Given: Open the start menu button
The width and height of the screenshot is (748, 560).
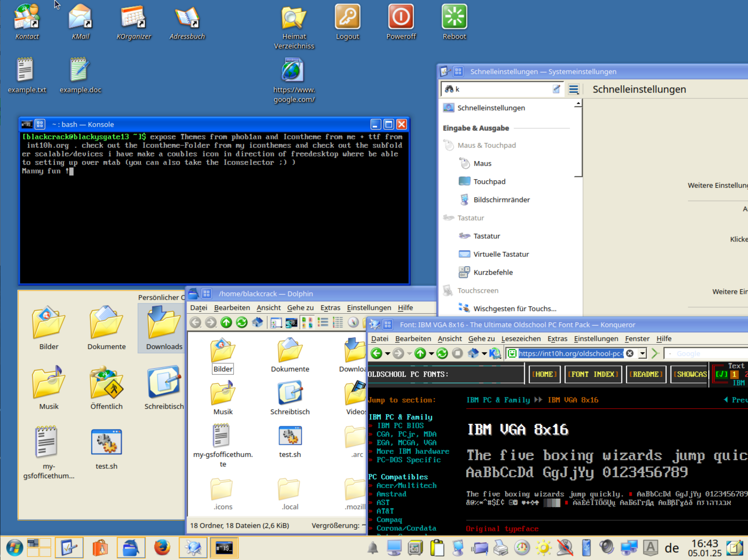Looking at the screenshot, I should click(15, 548).
